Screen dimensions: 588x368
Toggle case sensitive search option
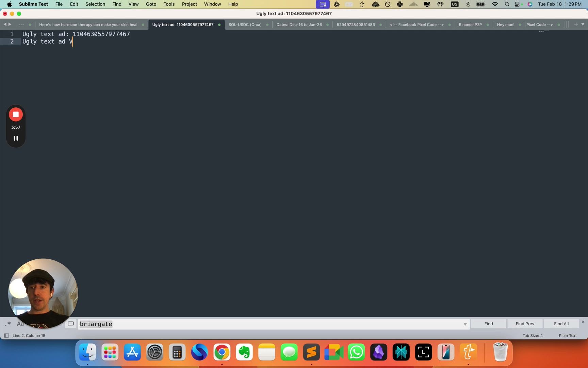pyautogui.click(x=20, y=324)
